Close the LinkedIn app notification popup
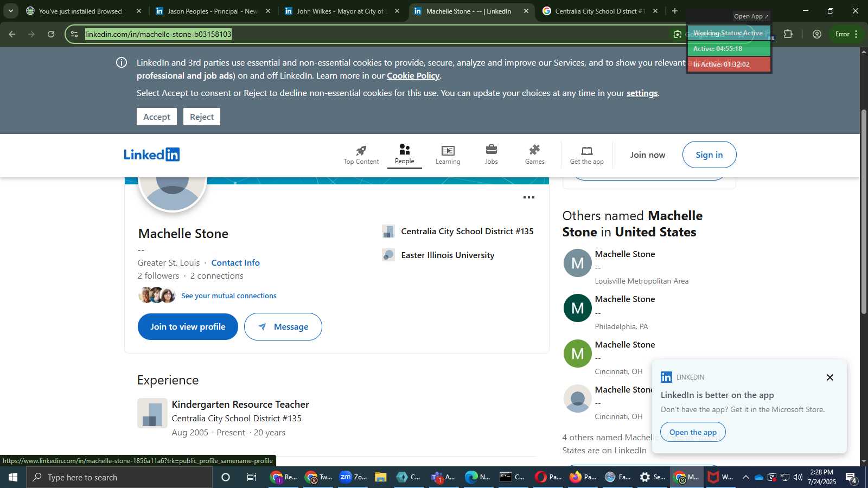868x488 pixels. point(829,377)
